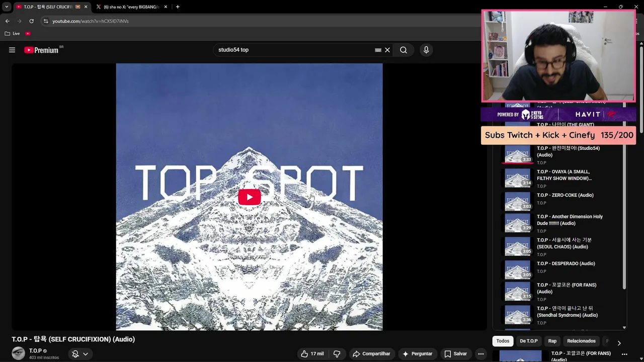Open the tab search dropdown arrow
This screenshot has height=362, width=644.
pos(7,7)
